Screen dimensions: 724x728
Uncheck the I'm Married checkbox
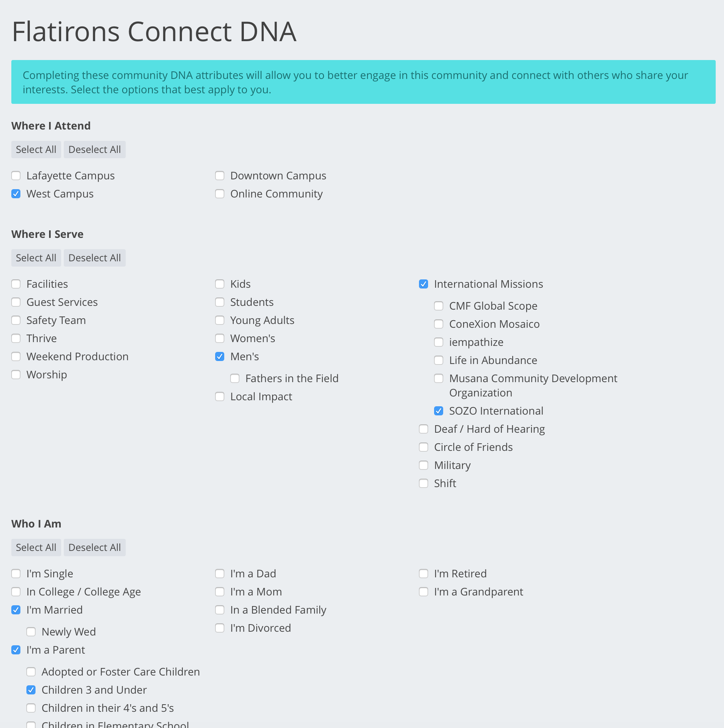(16, 610)
